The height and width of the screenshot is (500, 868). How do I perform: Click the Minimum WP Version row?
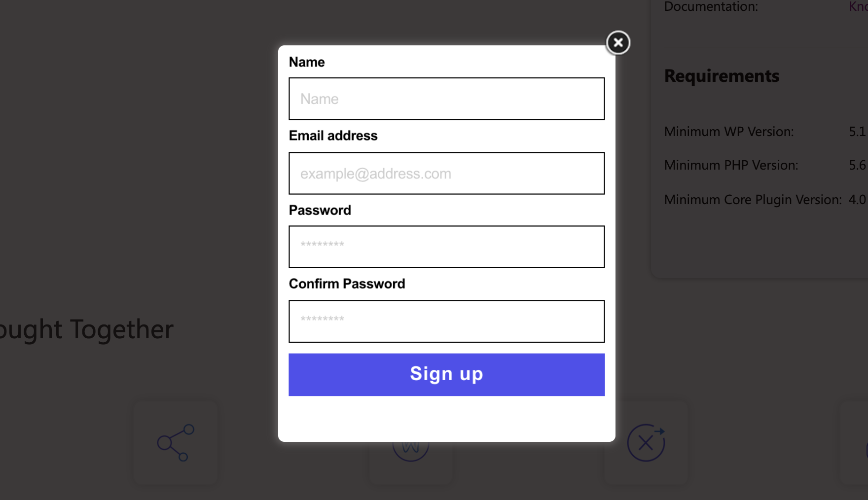point(729,132)
